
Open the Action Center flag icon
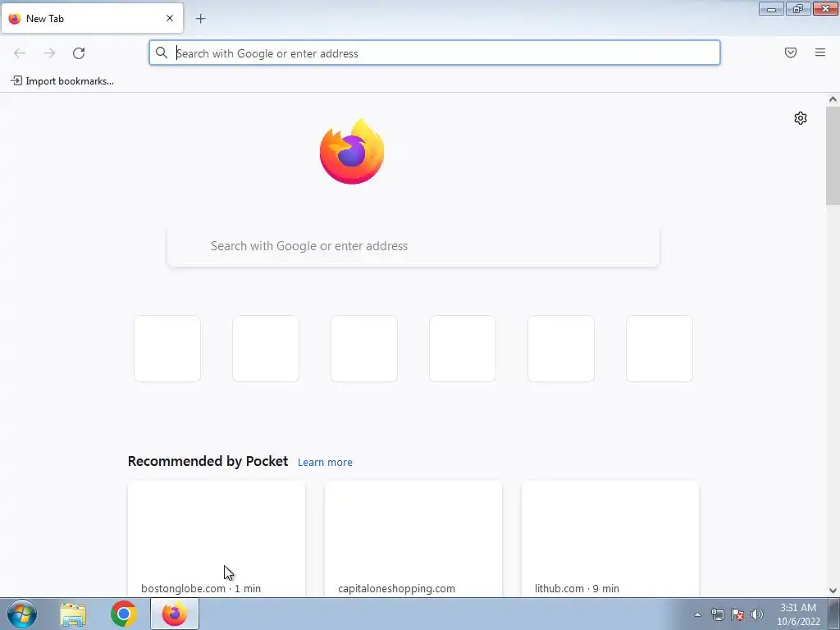[737, 614]
